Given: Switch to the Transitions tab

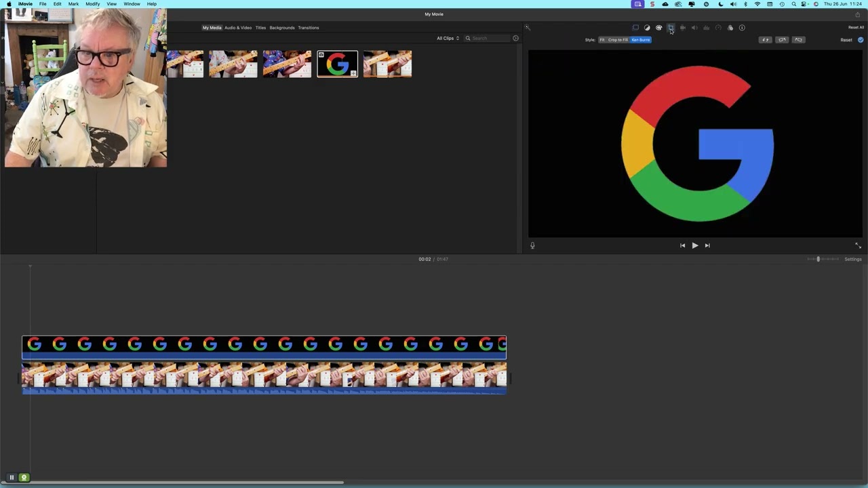Looking at the screenshot, I should [x=309, y=28].
